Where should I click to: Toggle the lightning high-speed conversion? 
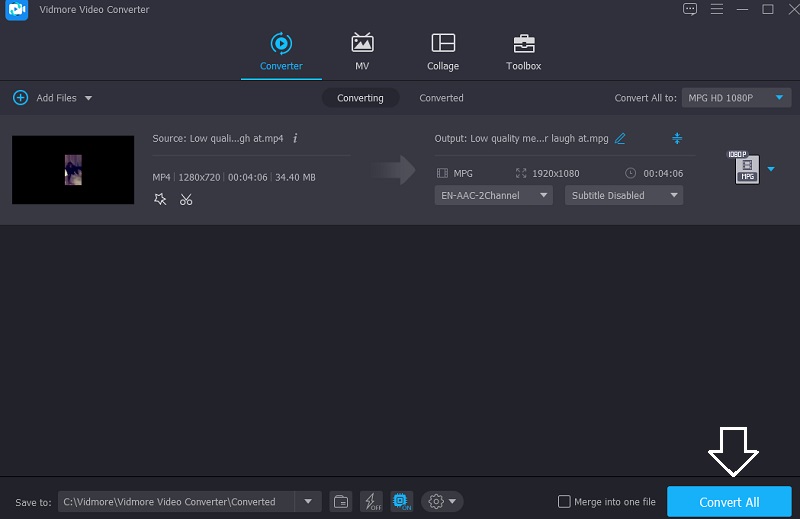point(371,501)
